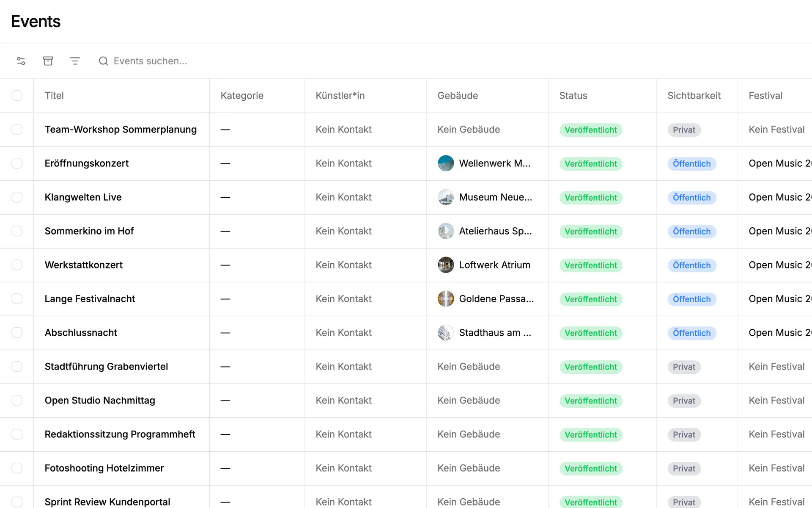The width and height of the screenshot is (812, 508).
Task: Click the Goldene Passage thumbnail
Action: (446, 299)
